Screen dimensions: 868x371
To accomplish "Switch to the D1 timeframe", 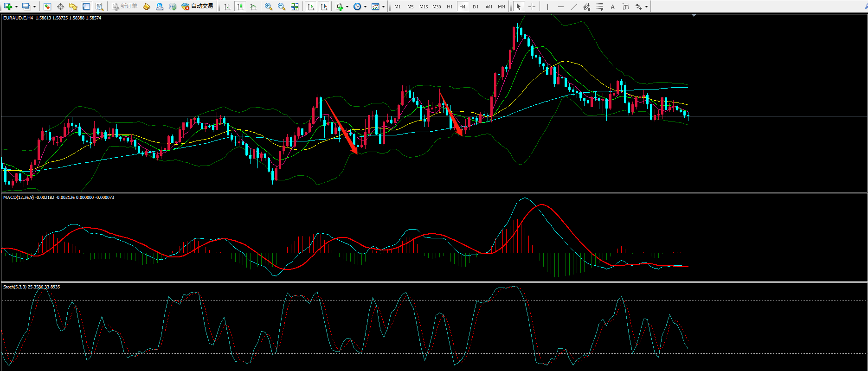I will (476, 6).
